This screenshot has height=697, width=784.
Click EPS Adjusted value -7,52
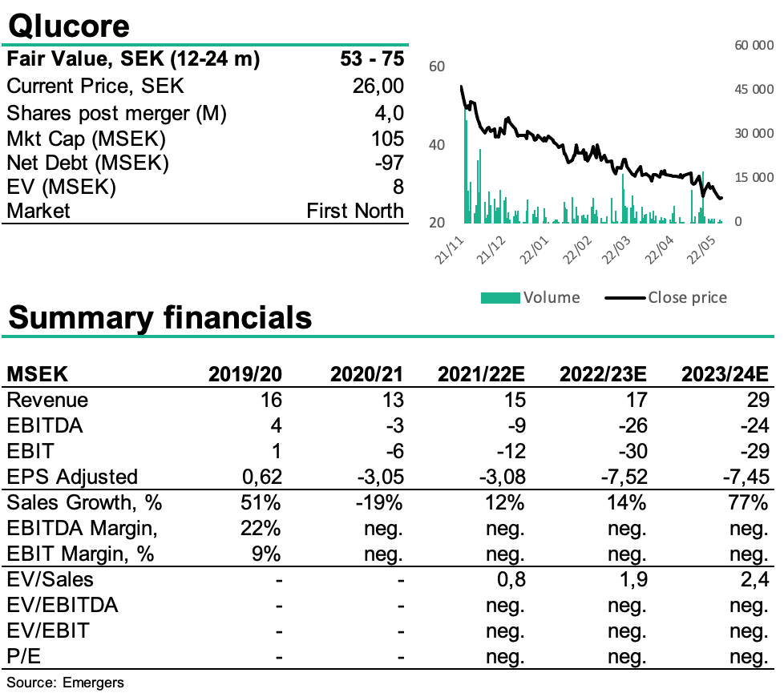coord(624,477)
